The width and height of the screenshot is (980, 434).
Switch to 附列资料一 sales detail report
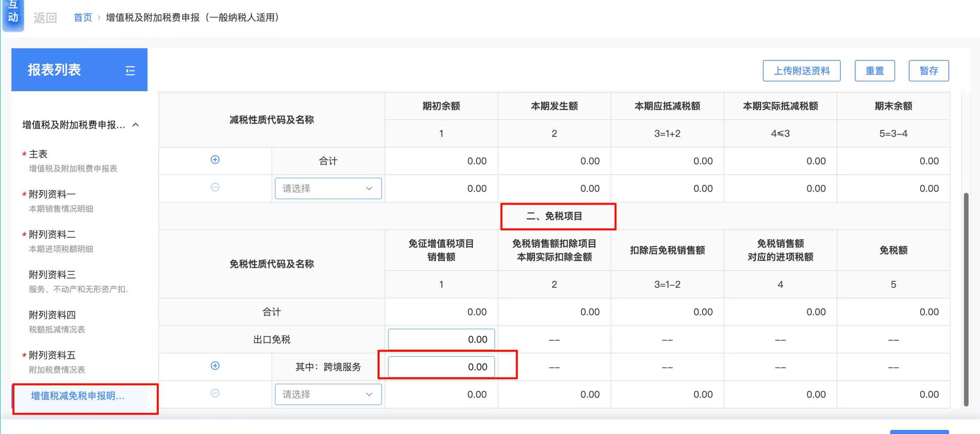click(52, 194)
